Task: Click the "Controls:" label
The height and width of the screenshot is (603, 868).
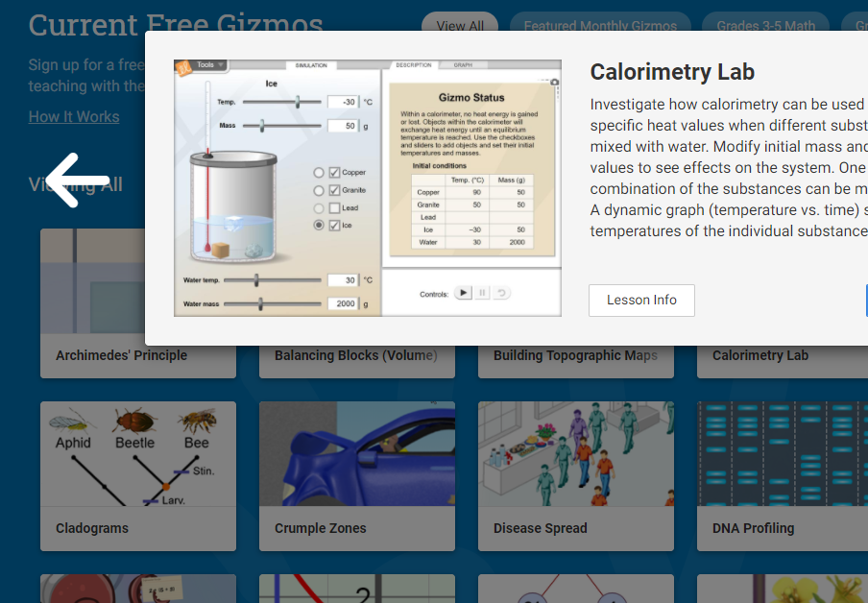Action: point(434,294)
